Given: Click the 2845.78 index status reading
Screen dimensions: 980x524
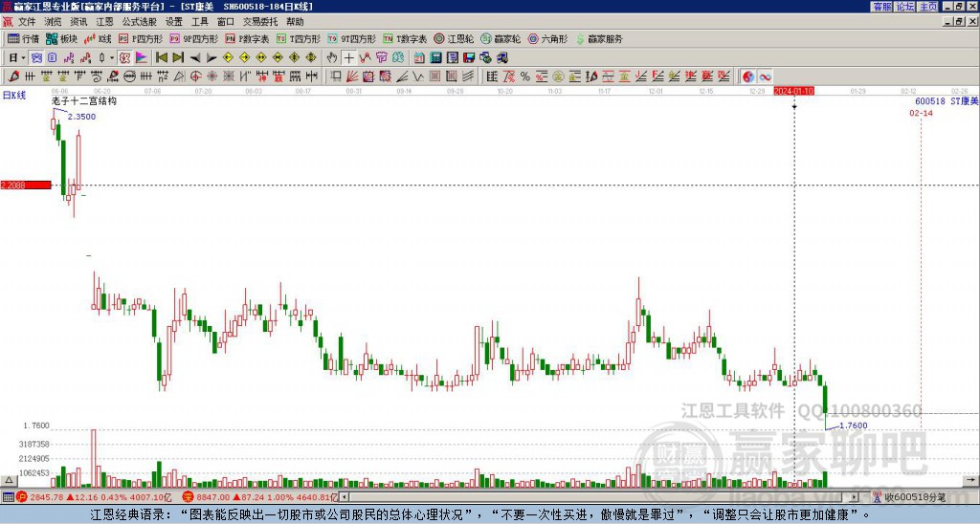Looking at the screenshot, I should pos(47,497).
